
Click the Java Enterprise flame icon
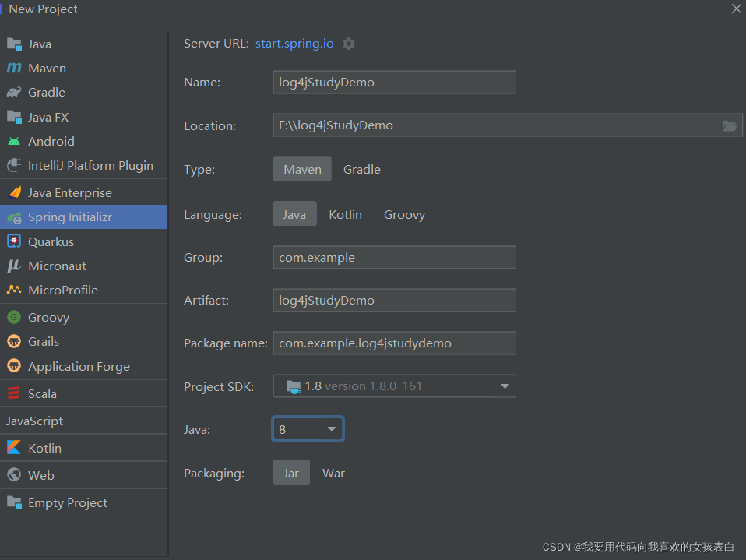pos(15,192)
